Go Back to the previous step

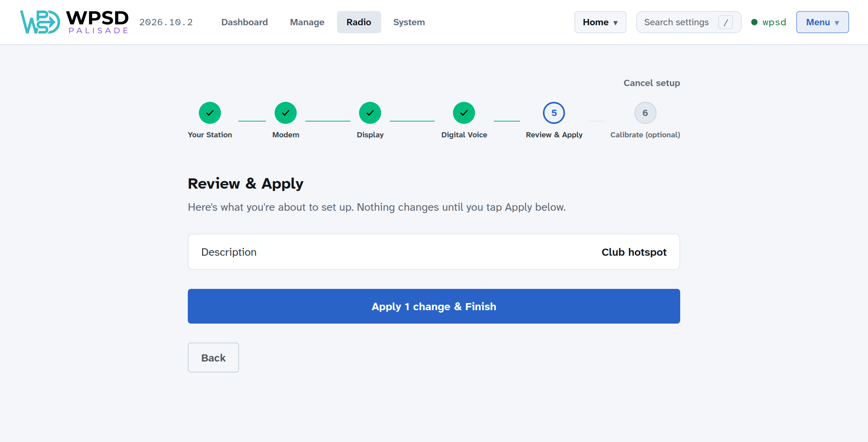click(x=213, y=358)
